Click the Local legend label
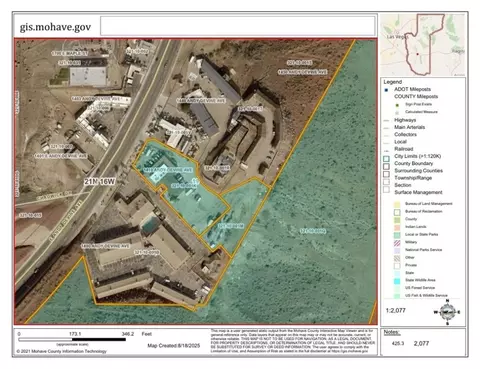 (400, 142)
